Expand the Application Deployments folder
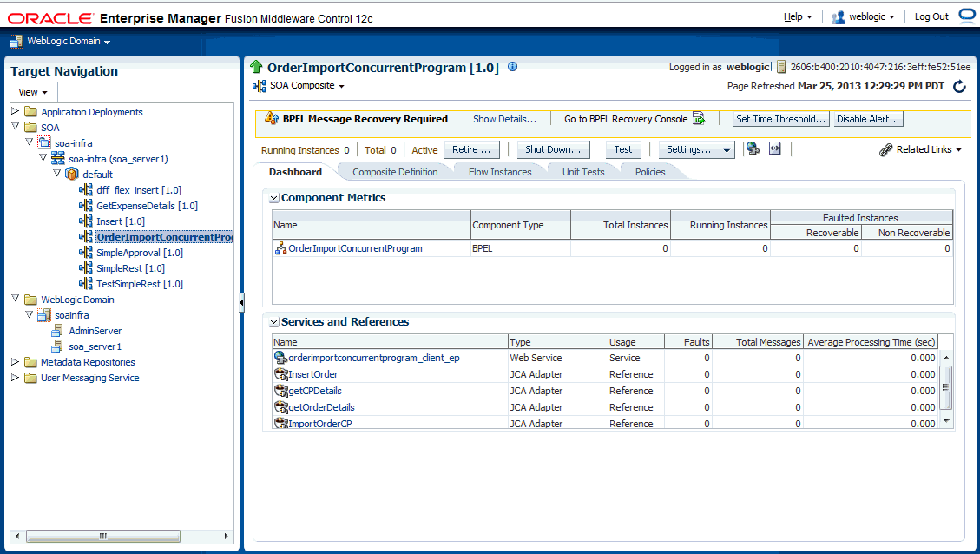980x554 pixels. pos(15,110)
